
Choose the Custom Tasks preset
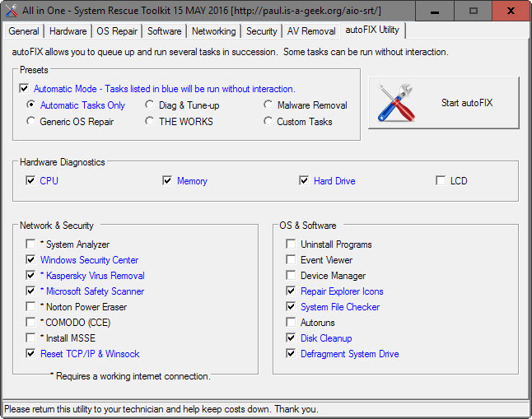tap(268, 121)
